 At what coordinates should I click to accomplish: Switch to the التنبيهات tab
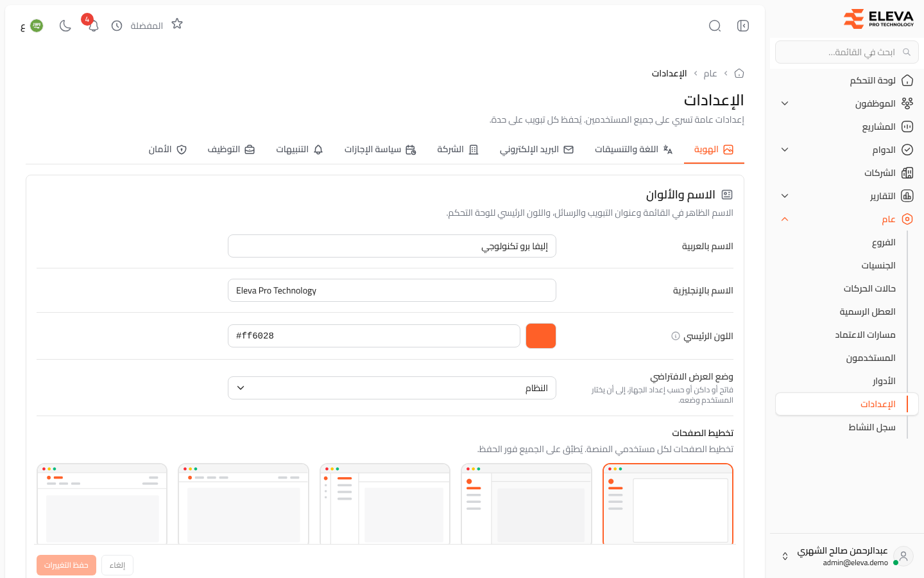[300, 150]
